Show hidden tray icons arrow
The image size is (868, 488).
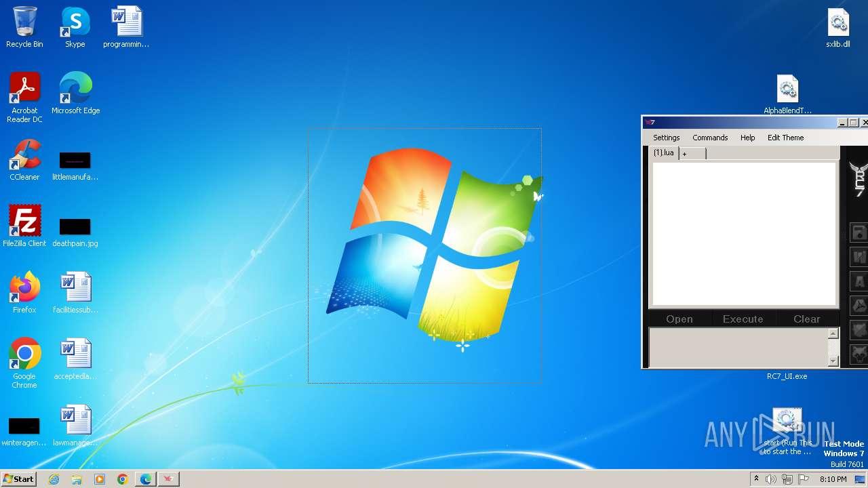pyautogui.click(x=756, y=479)
